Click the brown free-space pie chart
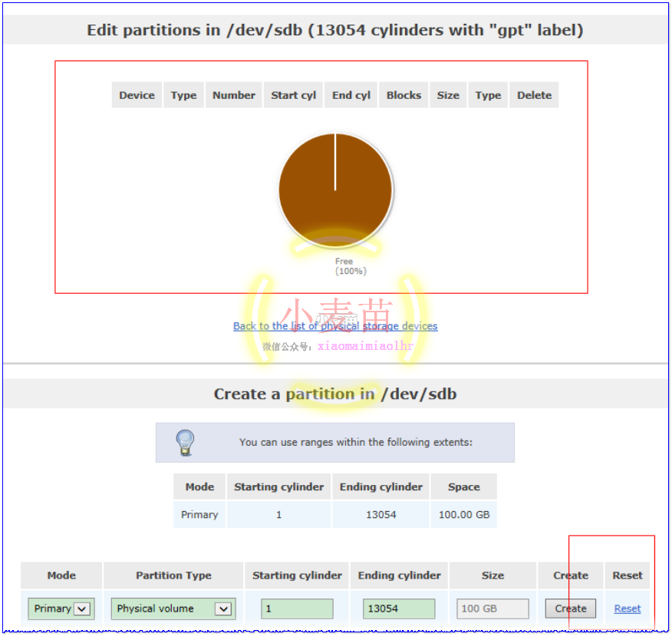Viewport: 672px width, 640px height. [x=335, y=190]
